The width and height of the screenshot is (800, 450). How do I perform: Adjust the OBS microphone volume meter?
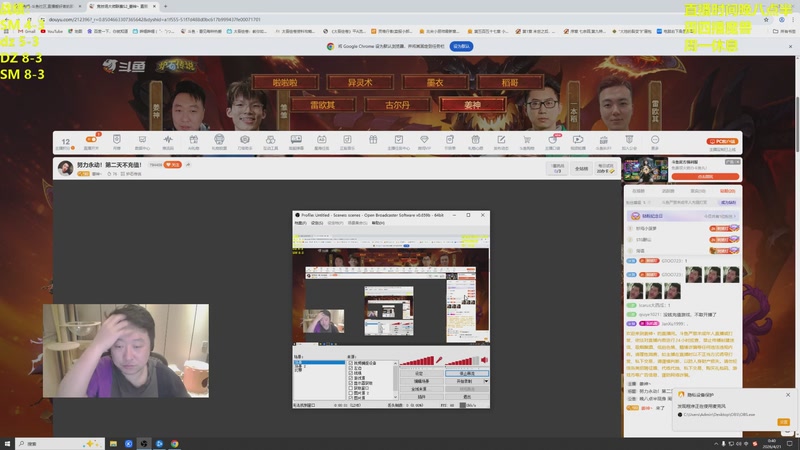point(416,361)
